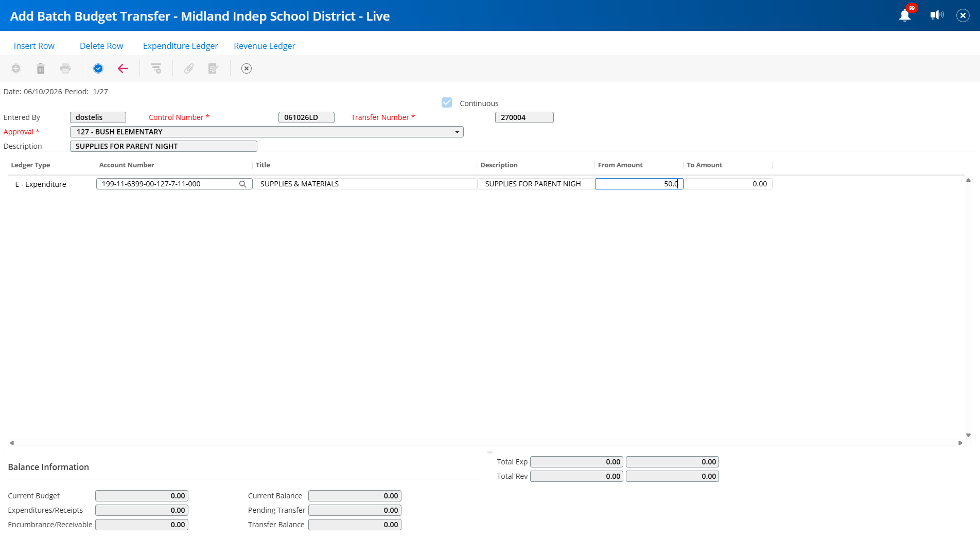This screenshot has height=555, width=980.
Task: Select the E - Expenditure ledger type cell
Action: point(41,184)
